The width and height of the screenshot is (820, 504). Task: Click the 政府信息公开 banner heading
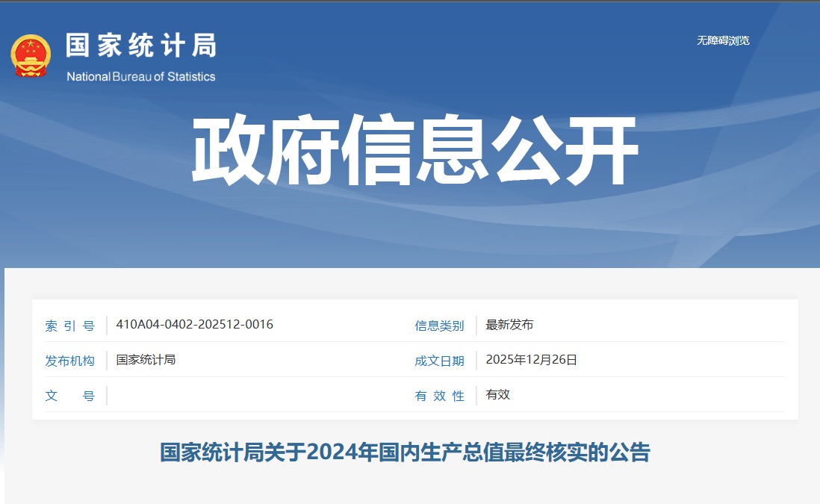(414, 151)
